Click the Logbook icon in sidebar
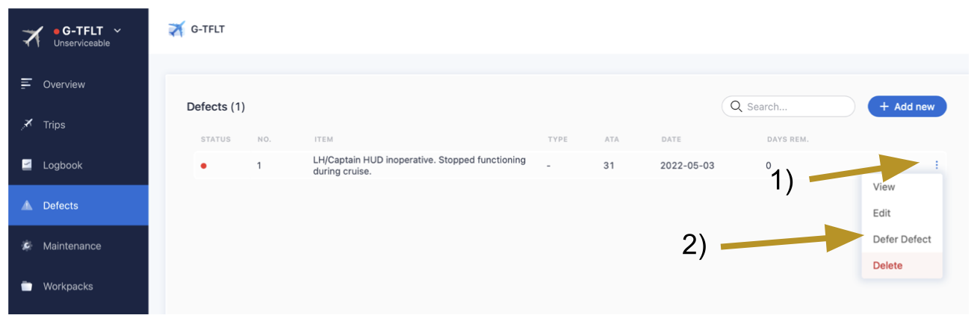Image resolution: width=980 pixels, height=327 pixels. pos(27,165)
